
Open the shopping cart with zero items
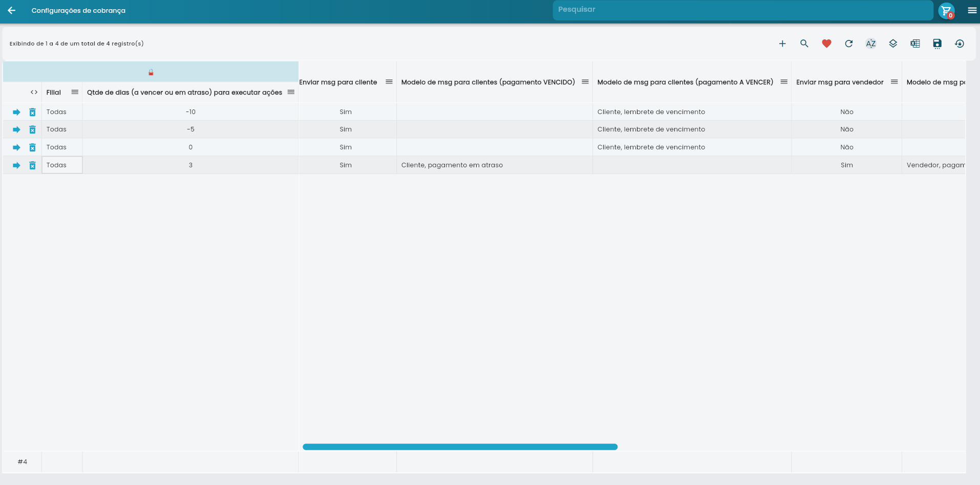click(x=946, y=11)
